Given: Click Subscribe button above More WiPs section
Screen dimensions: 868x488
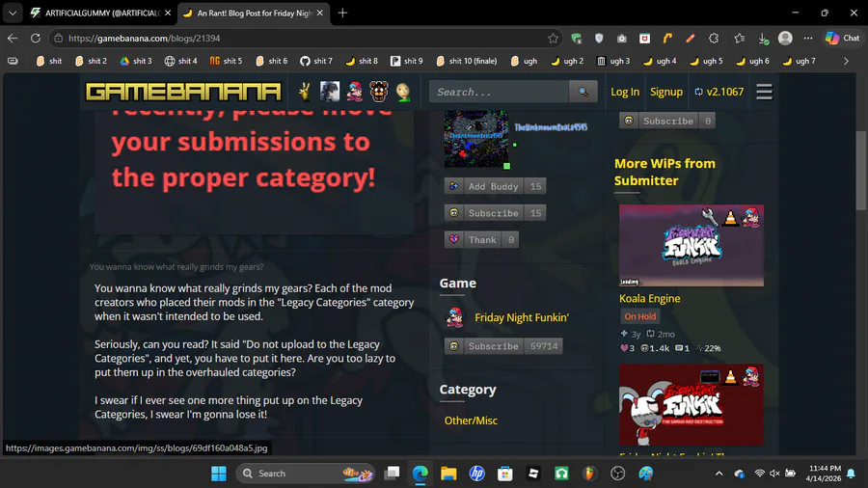Looking at the screenshot, I should click(x=667, y=121).
